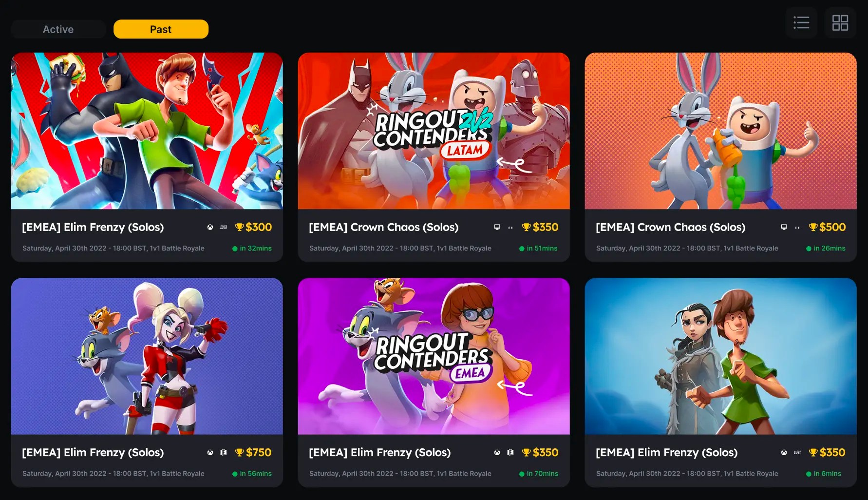Click PC monitor icon on $500 Crown Chaos card

click(784, 227)
